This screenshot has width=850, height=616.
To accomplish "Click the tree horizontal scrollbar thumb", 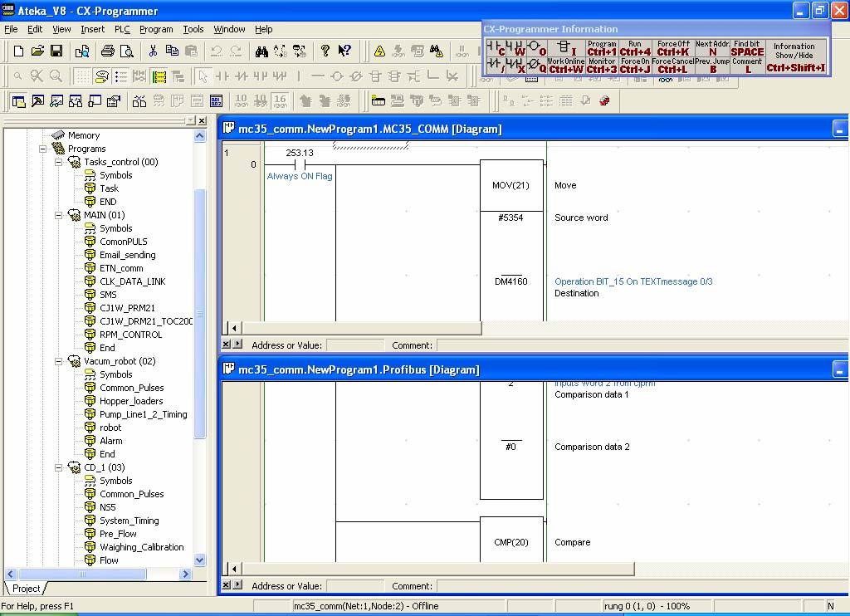I will click(x=82, y=574).
